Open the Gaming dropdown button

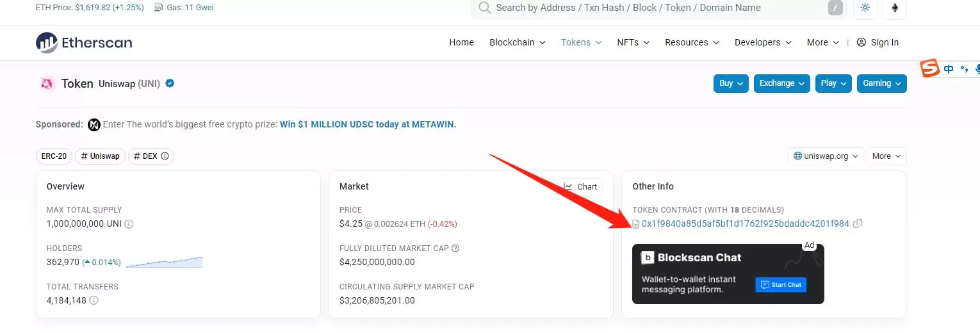click(x=881, y=83)
